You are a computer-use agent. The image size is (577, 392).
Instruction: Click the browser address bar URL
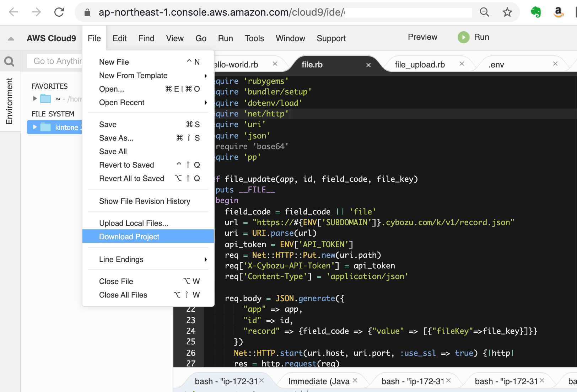(222, 12)
